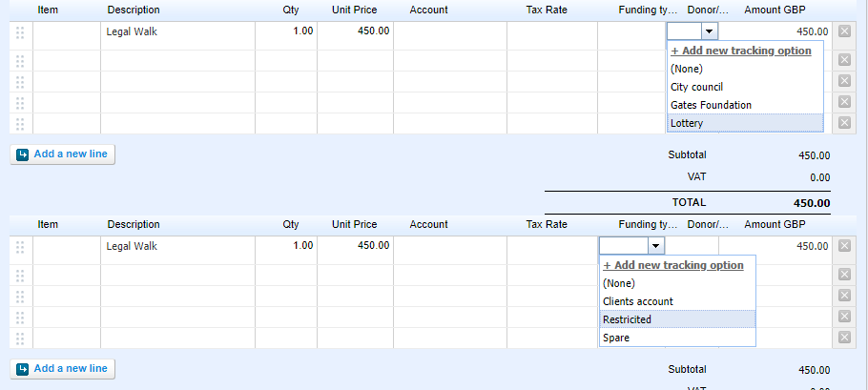Click Unit Price cell showing 450.00 in upper table

click(355, 31)
